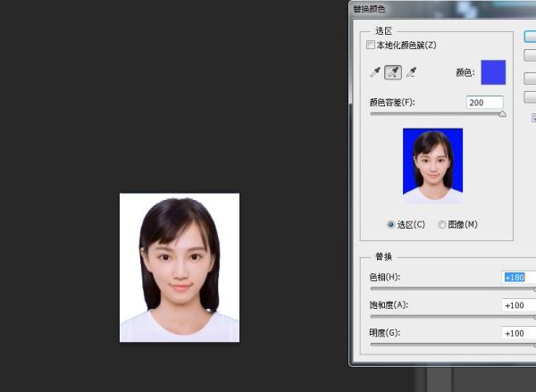This screenshot has width=536, height=392.
Task: Click the 饱和度 value field showing +100
Action: click(518, 305)
